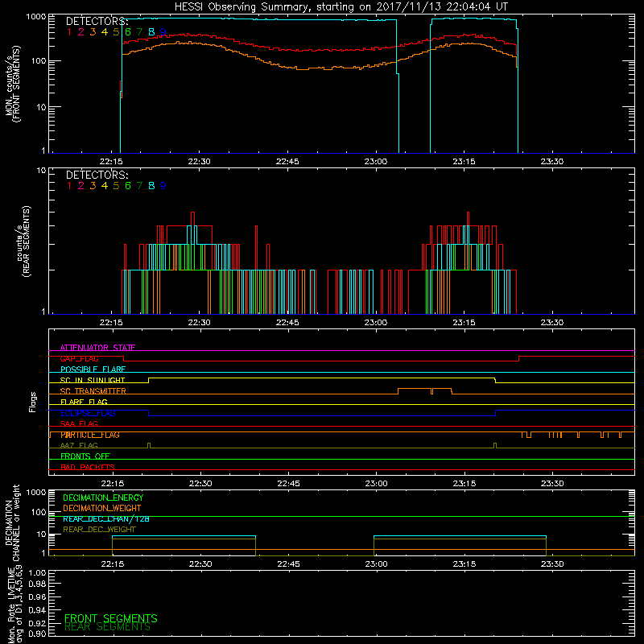644x644 pixels.
Task: Click the Flags vertical axis title
Action: (x=33, y=402)
